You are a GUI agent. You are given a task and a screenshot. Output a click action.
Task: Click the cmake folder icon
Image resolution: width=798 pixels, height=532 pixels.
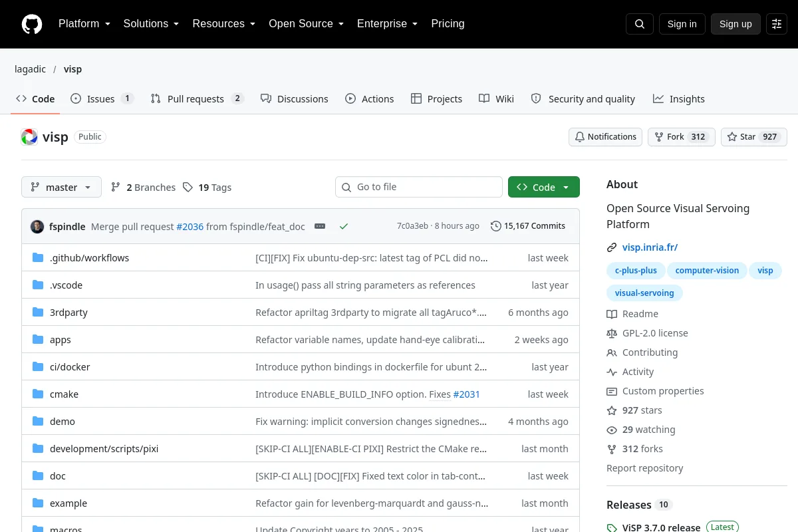[x=38, y=394]
